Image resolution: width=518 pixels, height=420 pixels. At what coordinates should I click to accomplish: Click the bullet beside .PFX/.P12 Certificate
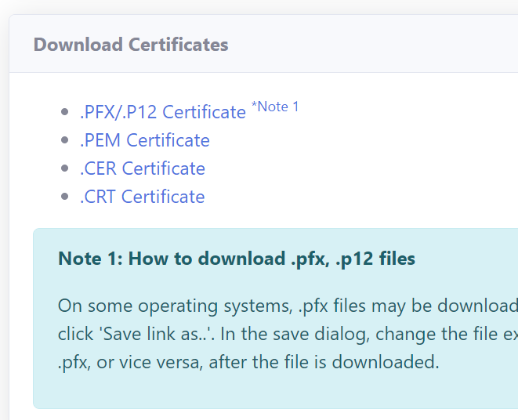[65, 112]
